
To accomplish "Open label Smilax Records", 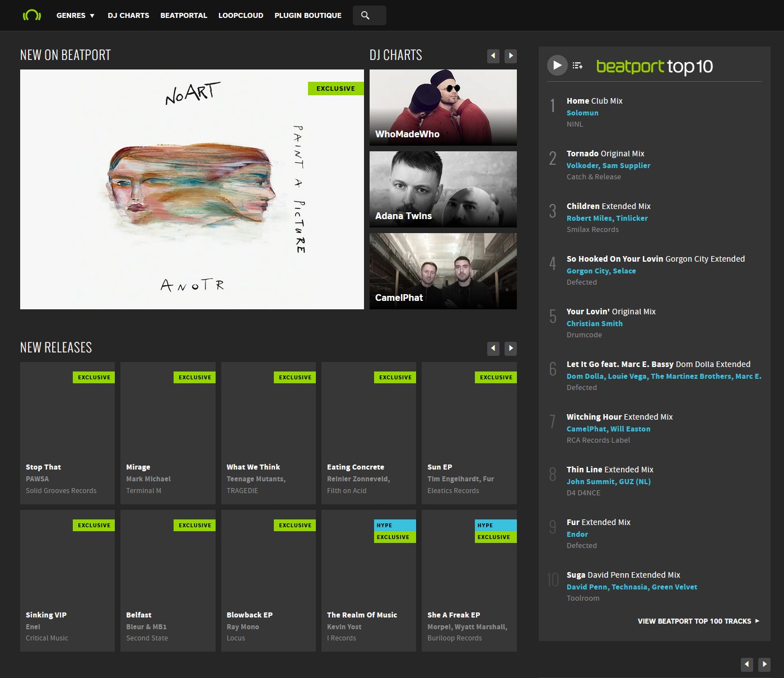I will (592, 229).
